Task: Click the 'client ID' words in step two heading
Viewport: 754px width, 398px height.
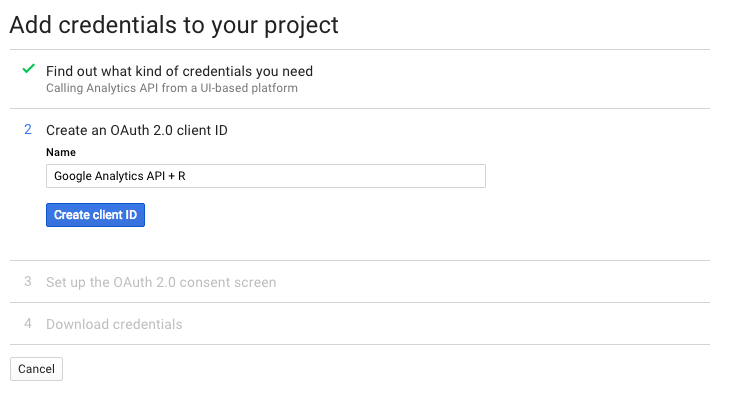Action: (202, 130)
